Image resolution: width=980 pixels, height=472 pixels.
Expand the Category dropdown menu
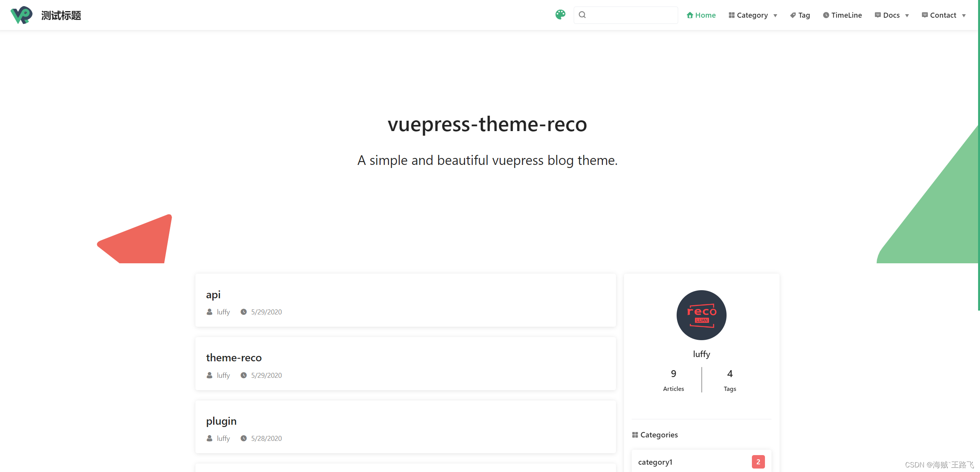(753, 15)
